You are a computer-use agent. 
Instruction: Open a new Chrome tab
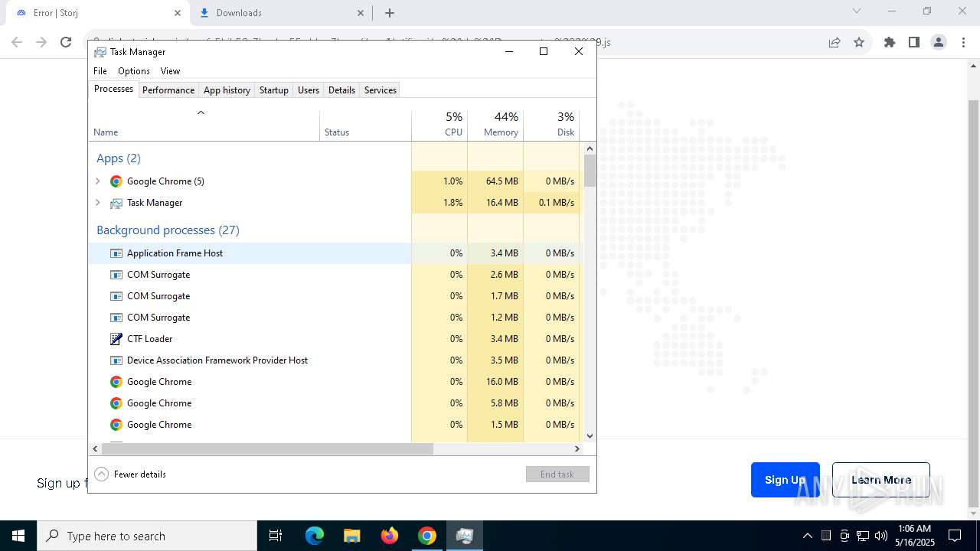click(390, 13)
